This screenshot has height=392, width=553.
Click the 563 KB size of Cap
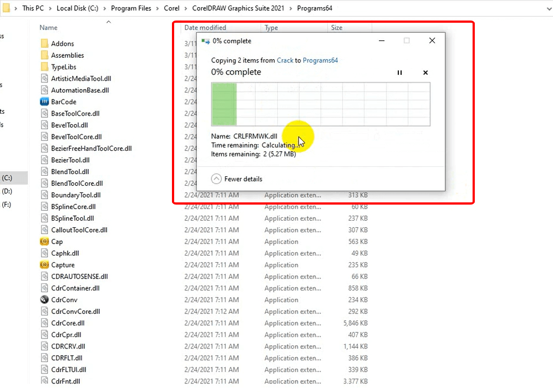pos(358,242)
